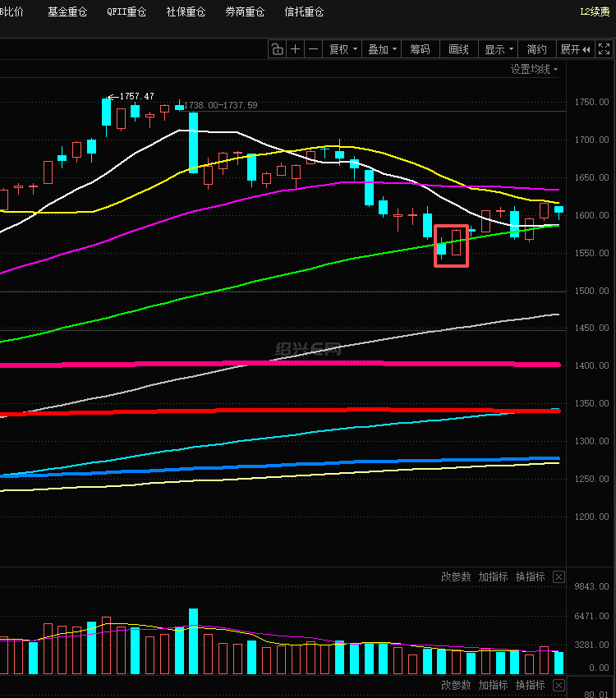Click the lock icon in chart toolbar
Screen dimensions: 616x698
pyautogui.click(x=278, y=49)
